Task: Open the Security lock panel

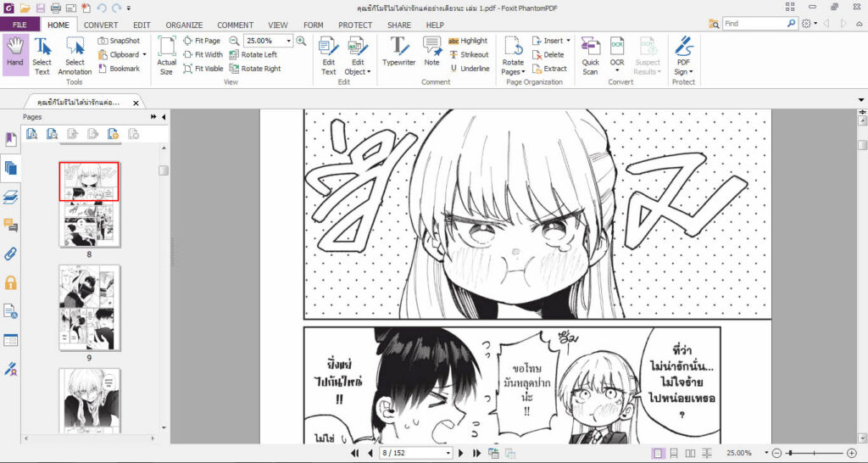Action: 10,283
